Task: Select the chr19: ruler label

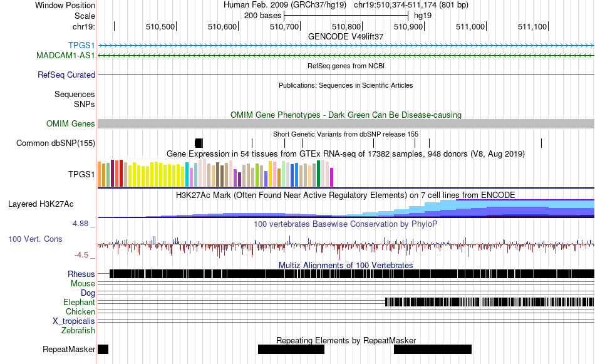Action: [84, 26]
